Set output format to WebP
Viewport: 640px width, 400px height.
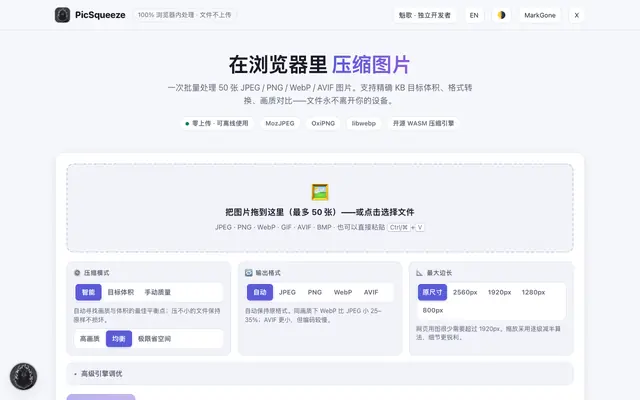coord(343,292)
